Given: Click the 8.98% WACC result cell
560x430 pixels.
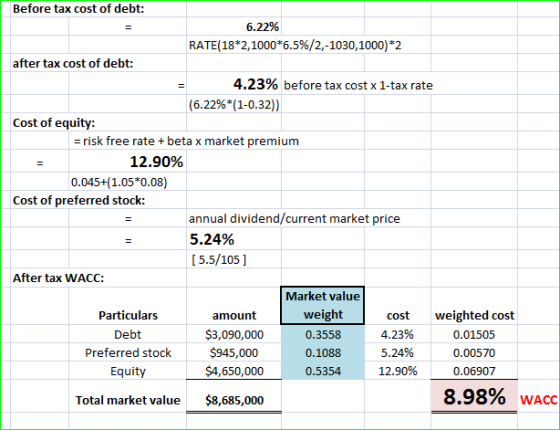Looking at the screenshot, I should (x=474, y=397).
